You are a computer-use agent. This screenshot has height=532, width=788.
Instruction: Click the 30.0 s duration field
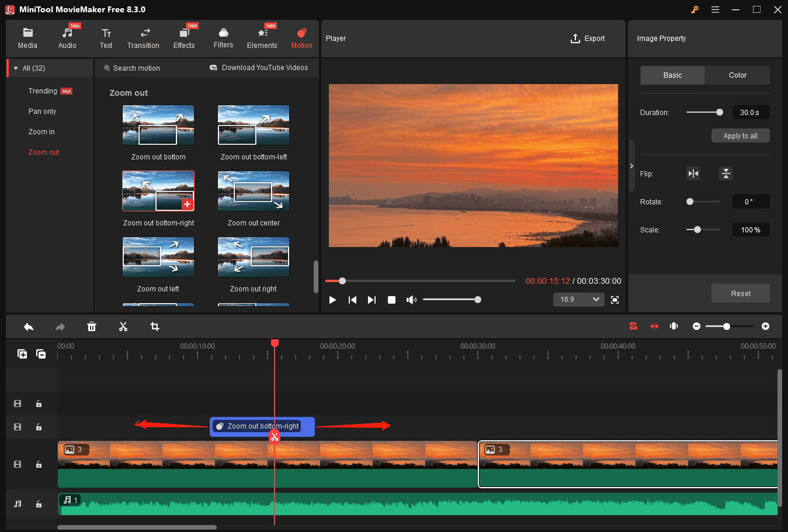click(x=751, y=112)
